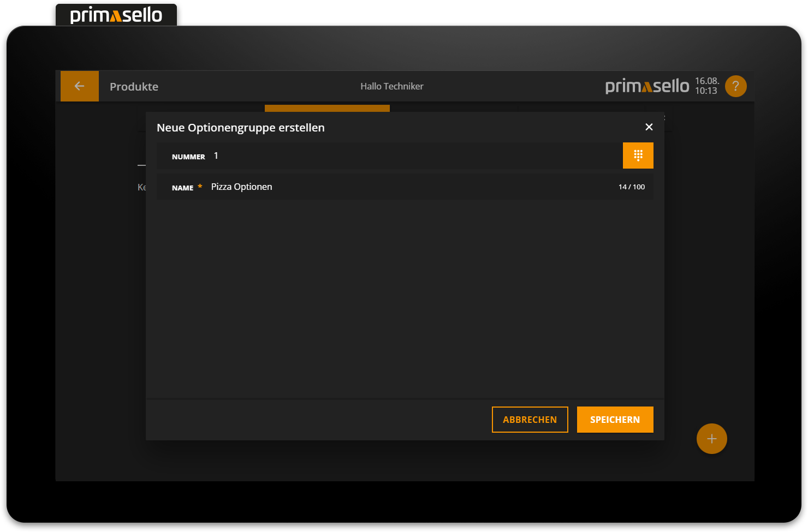Click the back arrow in the header
The height and width of the screenshot is (532, 808).
pyautogui.click(x=80, y=86)
